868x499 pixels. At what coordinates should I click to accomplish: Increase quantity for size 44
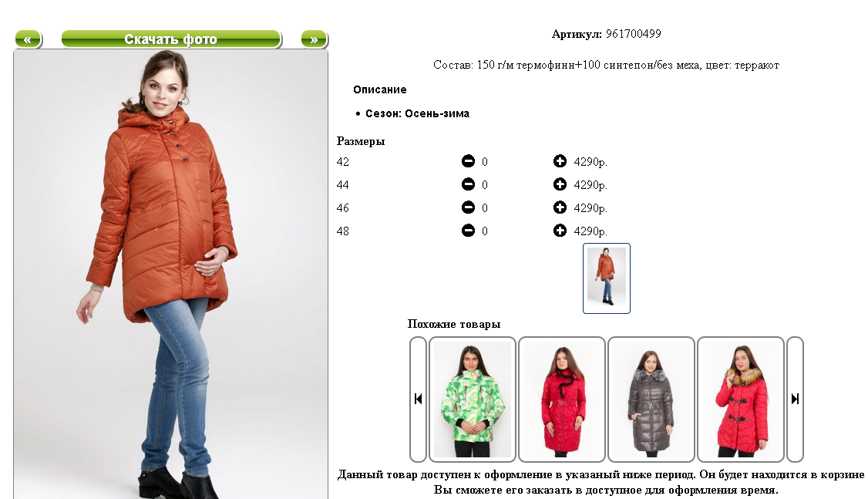(560, 184)
